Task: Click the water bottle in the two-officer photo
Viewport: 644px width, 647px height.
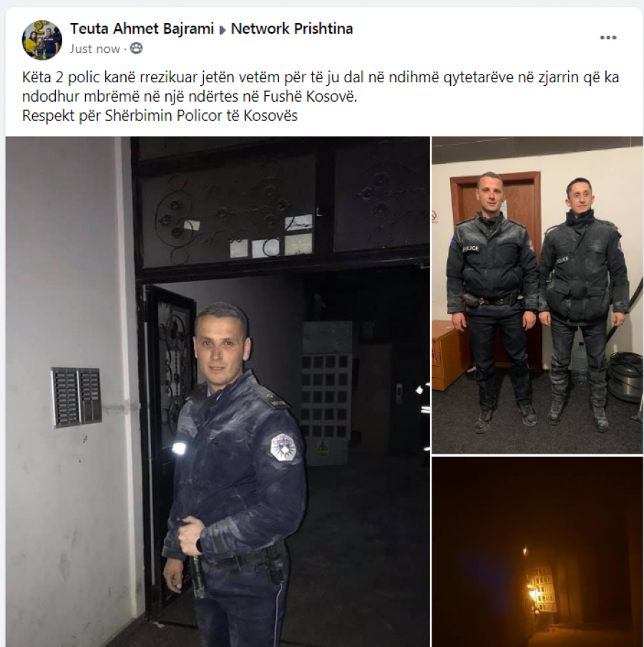Action: (580, 364)
